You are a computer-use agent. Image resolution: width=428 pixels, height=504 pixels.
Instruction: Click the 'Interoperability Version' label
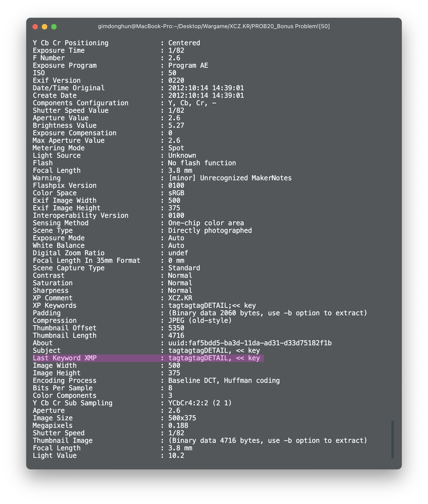pyautogui.click(x=81, y=216)
